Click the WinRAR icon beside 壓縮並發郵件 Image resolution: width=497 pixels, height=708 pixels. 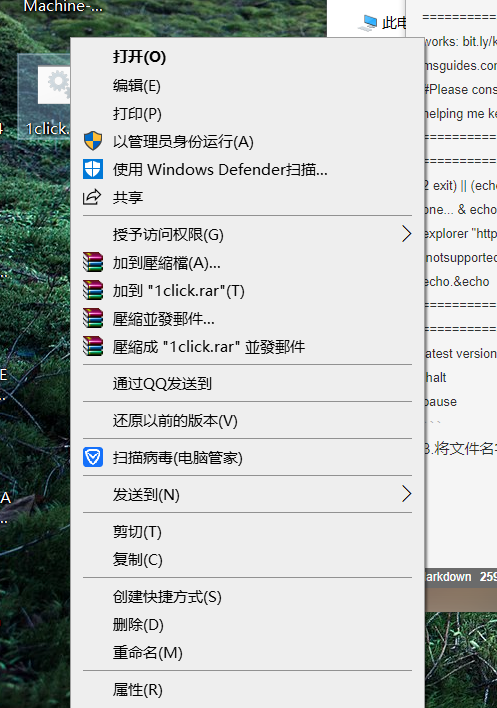point(93,318)
